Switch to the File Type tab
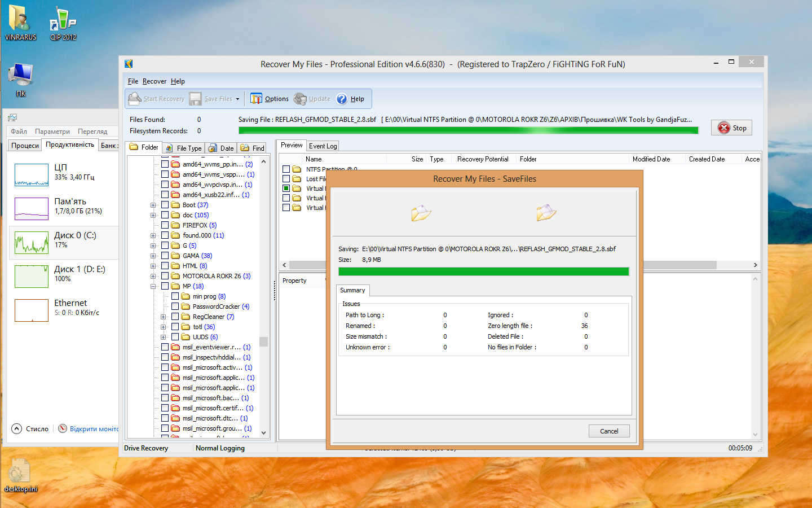 (x=183, y=148)
